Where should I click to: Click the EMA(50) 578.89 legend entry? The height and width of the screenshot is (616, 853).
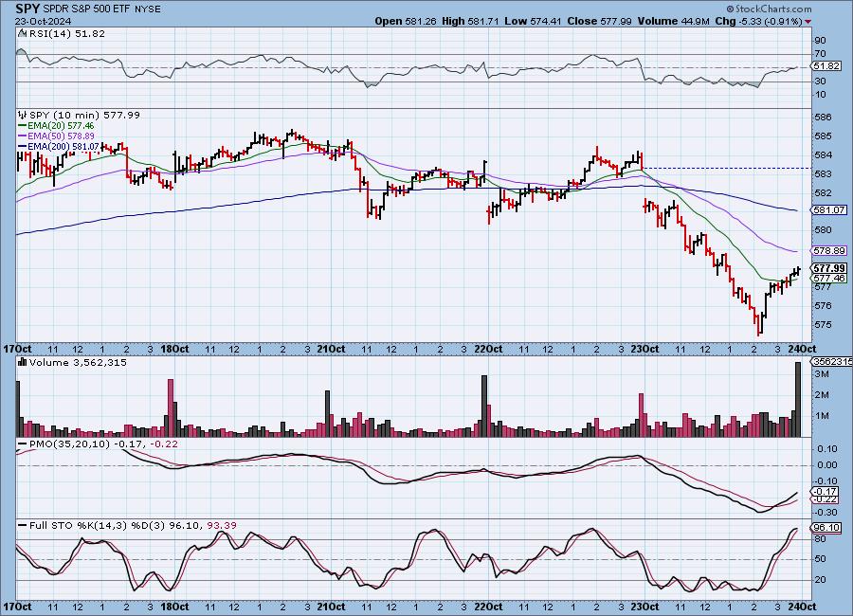[x=61, y=136]
